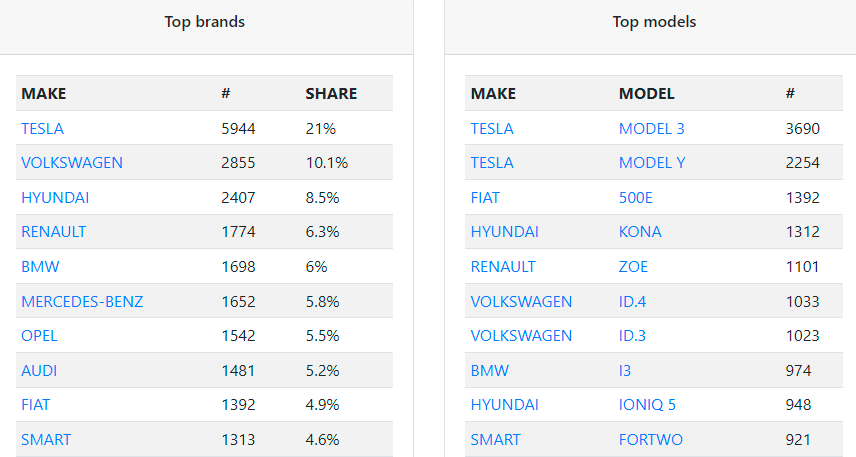Select the ID.3 model link
Viewport: 856px width, 457px height.
(632, 336)
